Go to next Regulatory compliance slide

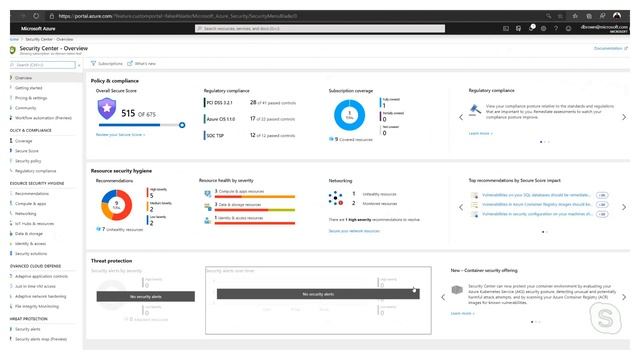[x=624, y=117]
